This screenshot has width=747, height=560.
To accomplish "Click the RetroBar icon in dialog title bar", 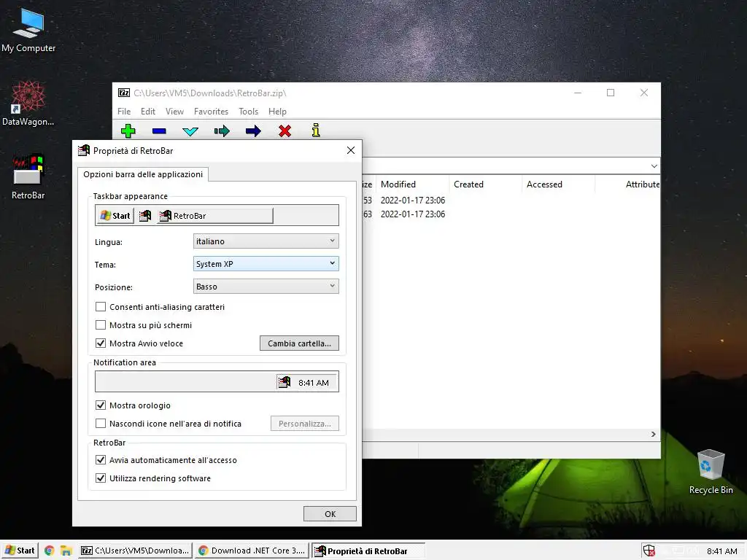I will click(84, 150).
